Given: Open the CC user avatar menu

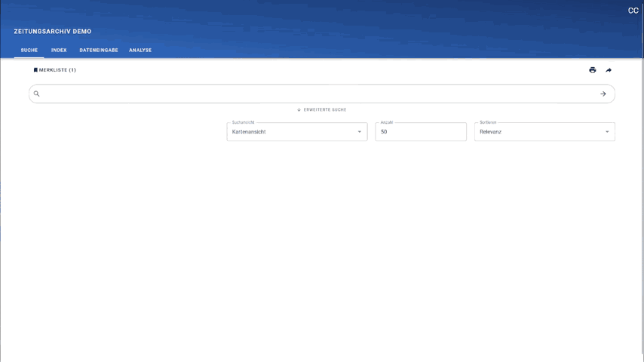Looking at the screenshot, I should click(633, 11).
